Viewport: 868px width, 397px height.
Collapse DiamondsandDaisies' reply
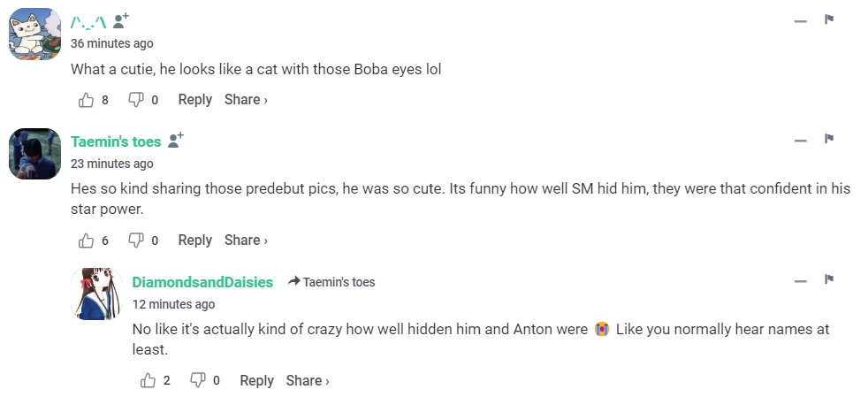pyautogui.click(x=801, y=280)
